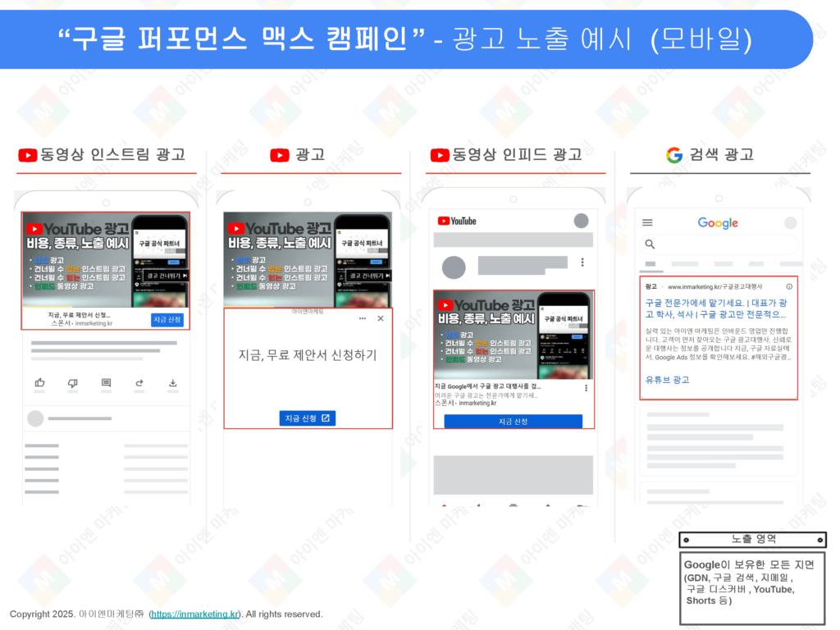Open the three-dot menu on the in-feed ad
Image resolution: width=840 pixels, height=630 pixels.
pyautogui.click(x=586, y=388)
